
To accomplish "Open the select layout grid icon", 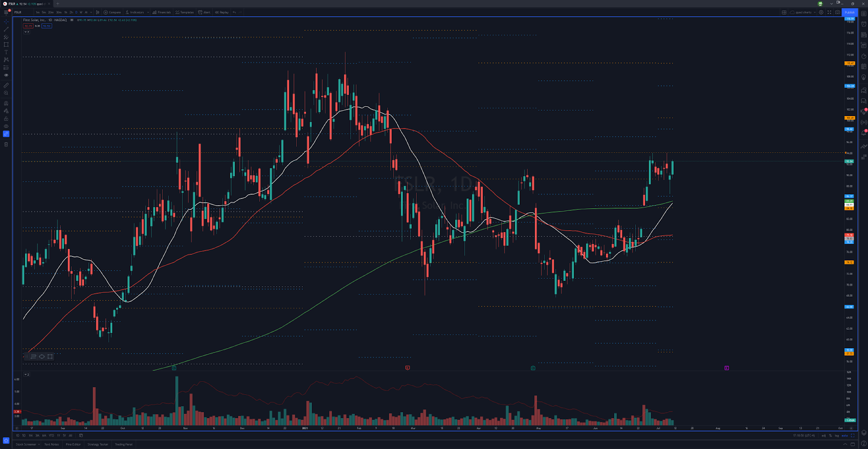I will pyautogui.click(x=784, y=12).
